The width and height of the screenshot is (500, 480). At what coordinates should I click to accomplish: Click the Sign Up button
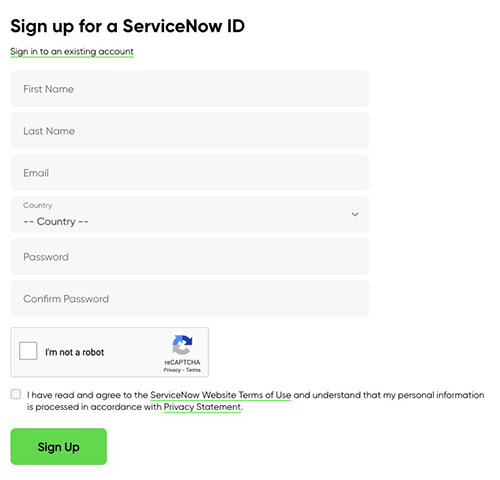[x=59, y=447]
